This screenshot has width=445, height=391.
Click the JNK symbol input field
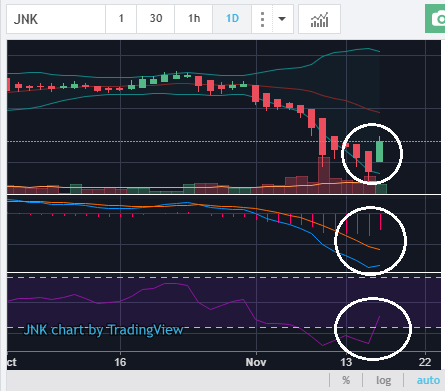point(56,19)
